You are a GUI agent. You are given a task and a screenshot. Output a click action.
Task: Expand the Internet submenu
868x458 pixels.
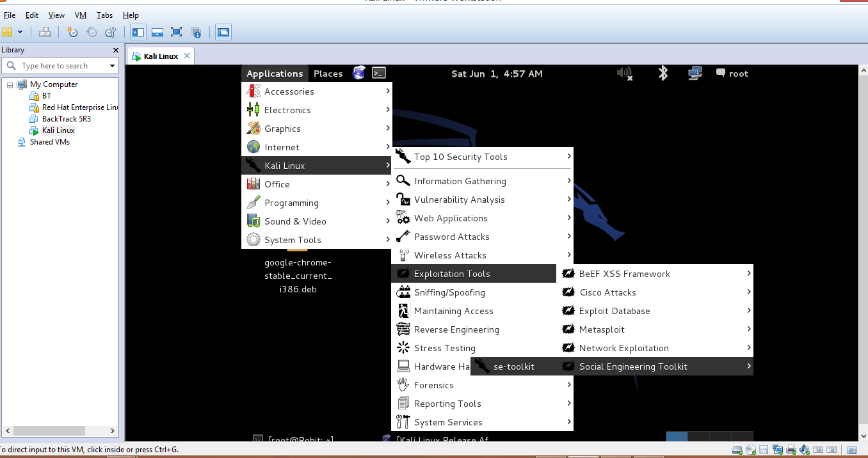[317, 147]
